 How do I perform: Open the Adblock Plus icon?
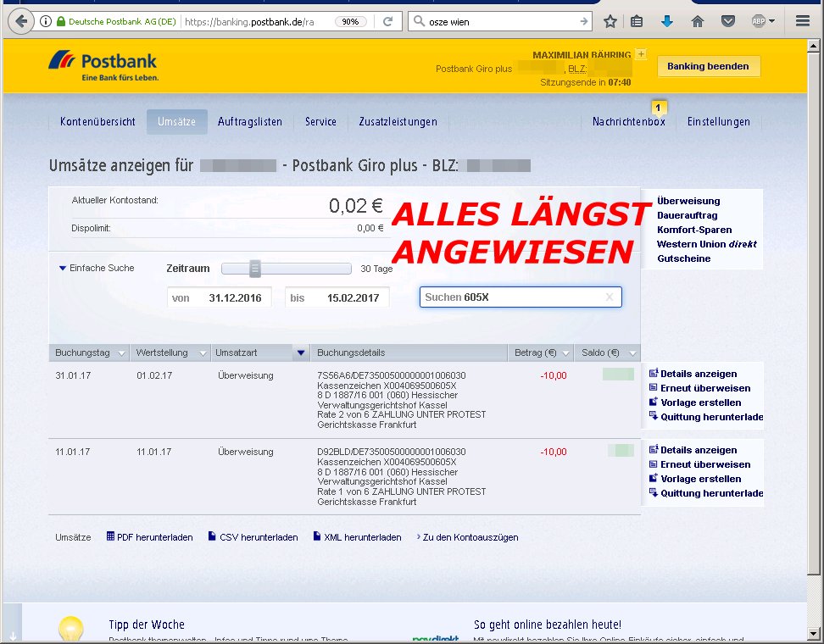[x=759, y=21]
